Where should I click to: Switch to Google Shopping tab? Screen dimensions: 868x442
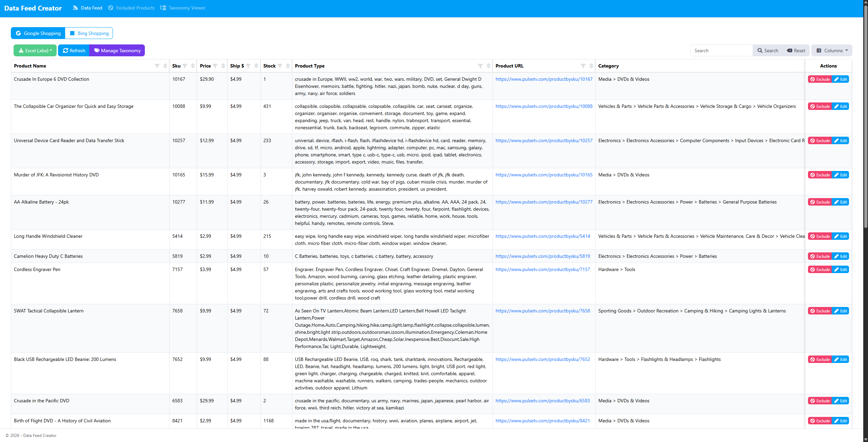coord(38,33)
